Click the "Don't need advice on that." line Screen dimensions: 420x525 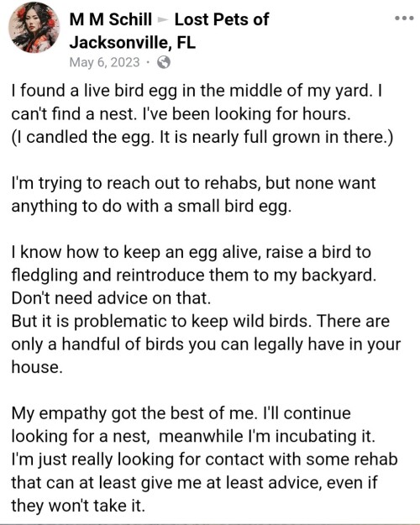pyautogui.click(x=111, y=298)
